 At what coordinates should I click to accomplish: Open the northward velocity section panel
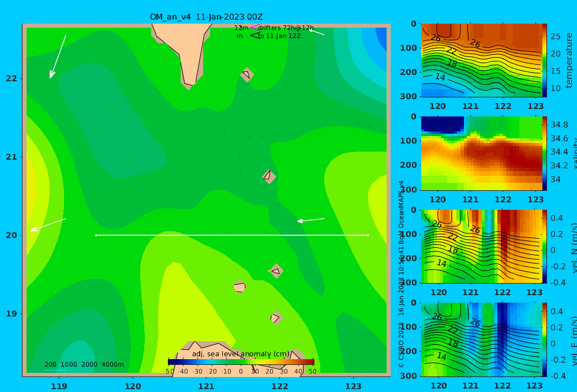coord(481,246)
